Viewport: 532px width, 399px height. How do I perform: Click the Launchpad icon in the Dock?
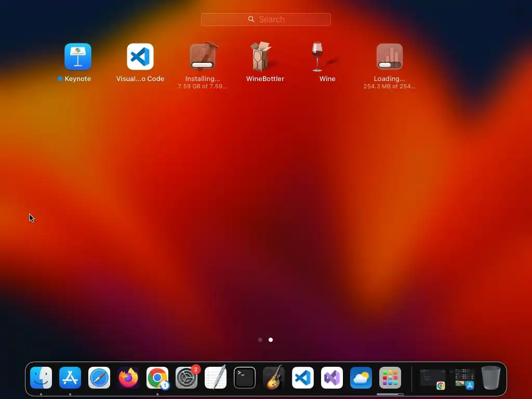(x=390, y=378)
